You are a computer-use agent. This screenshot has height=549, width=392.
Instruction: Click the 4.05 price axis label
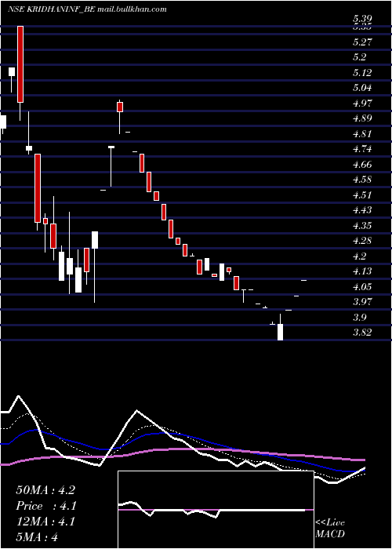(x=362, y=287)
